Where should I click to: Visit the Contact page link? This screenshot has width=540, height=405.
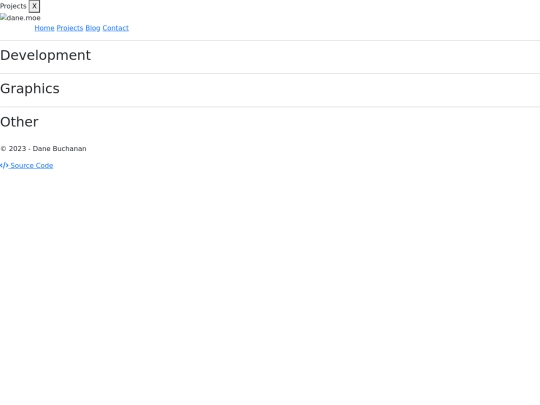tap(115, 28)
